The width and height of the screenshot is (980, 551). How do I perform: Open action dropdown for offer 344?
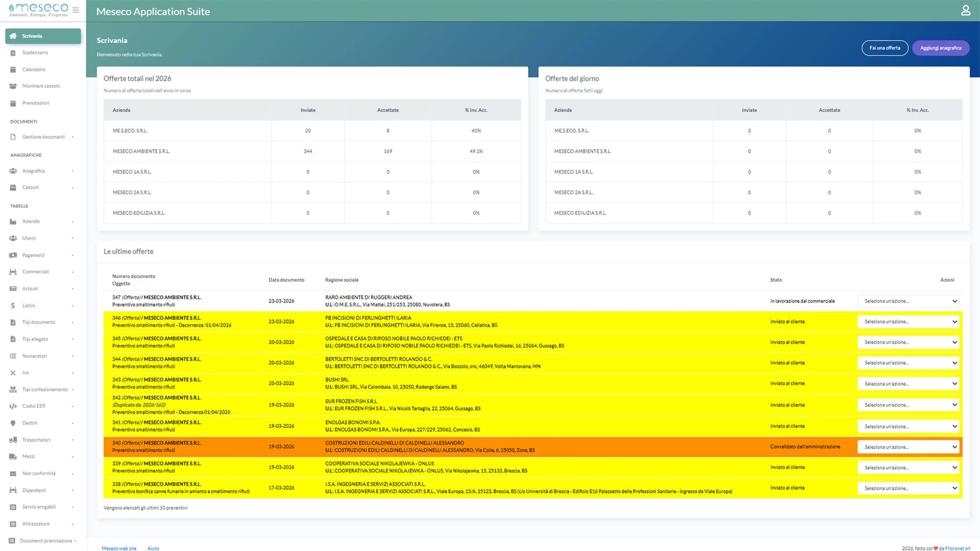[x=909, y=363]
